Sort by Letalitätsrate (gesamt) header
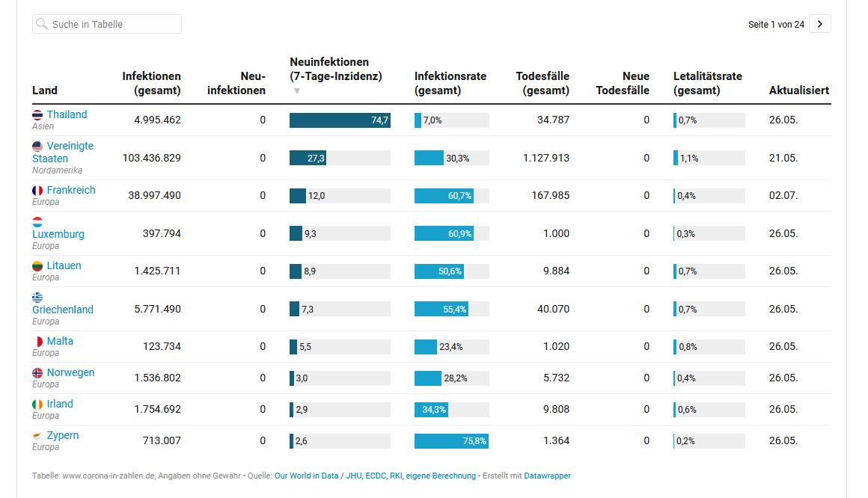 coord(707,83)
